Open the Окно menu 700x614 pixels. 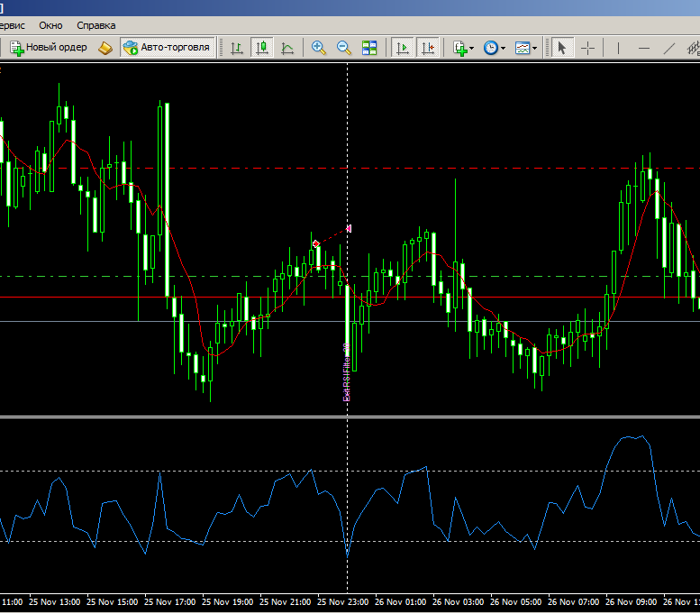[50, 25]
